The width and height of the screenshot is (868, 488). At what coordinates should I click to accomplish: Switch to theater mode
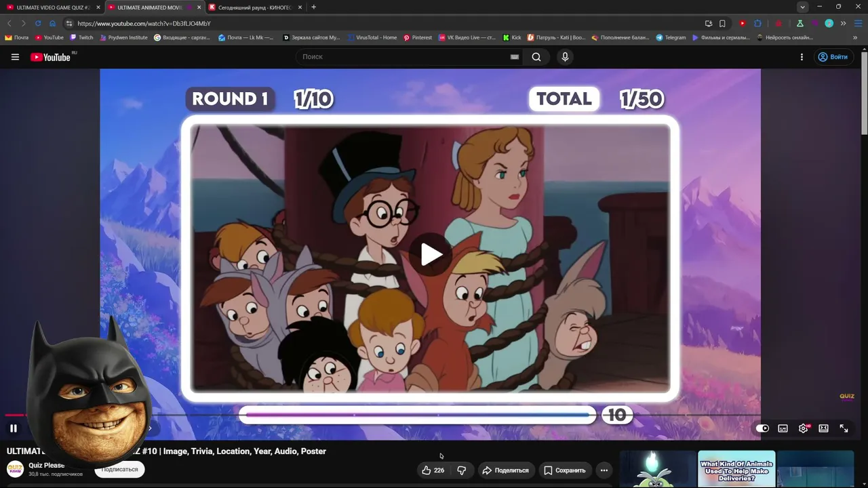pyautogui.click(x=823, y=428)
